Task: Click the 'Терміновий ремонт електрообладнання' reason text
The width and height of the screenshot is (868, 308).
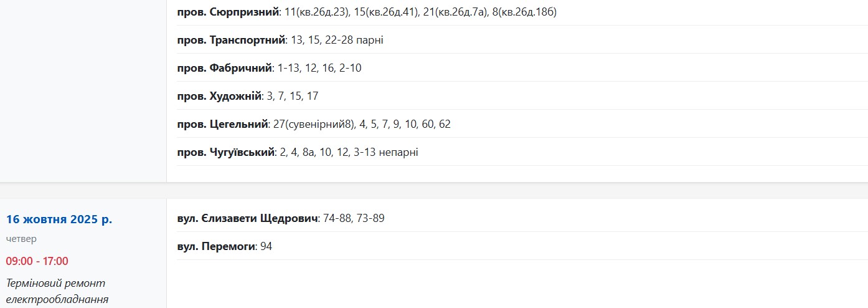Action: (x=57, y=291)
